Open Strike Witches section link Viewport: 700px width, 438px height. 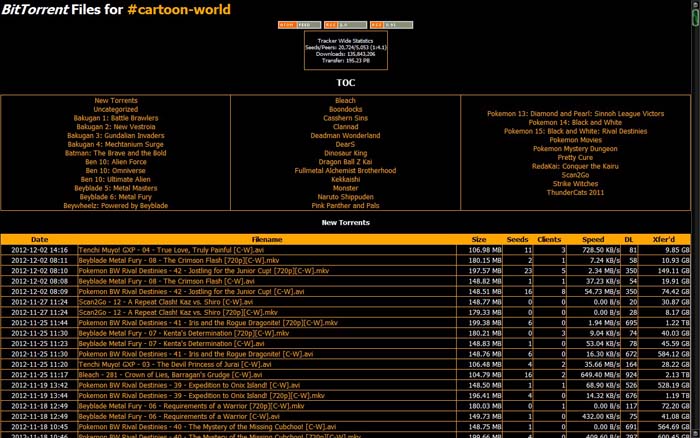coord(575,184)
